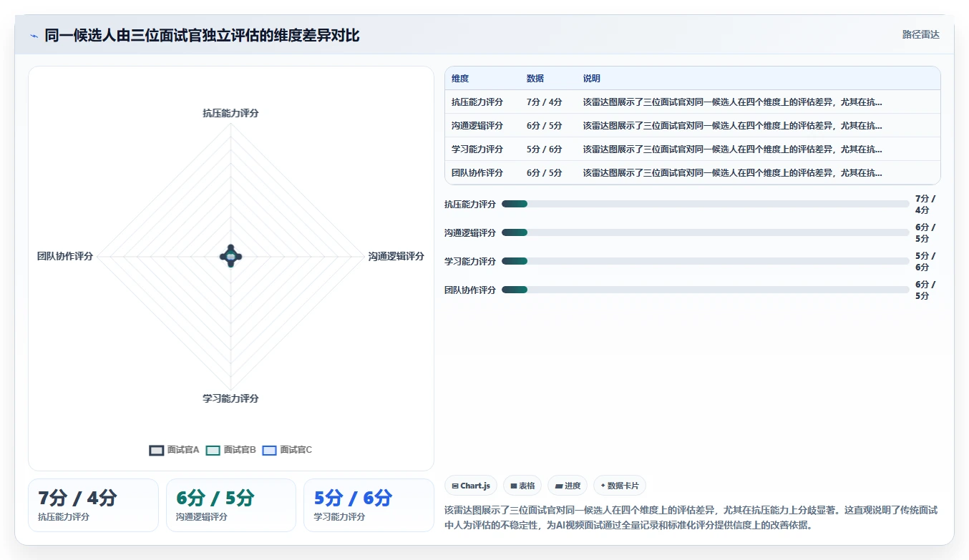Select the 学习能力评分 table row cell

coord(477,149)
